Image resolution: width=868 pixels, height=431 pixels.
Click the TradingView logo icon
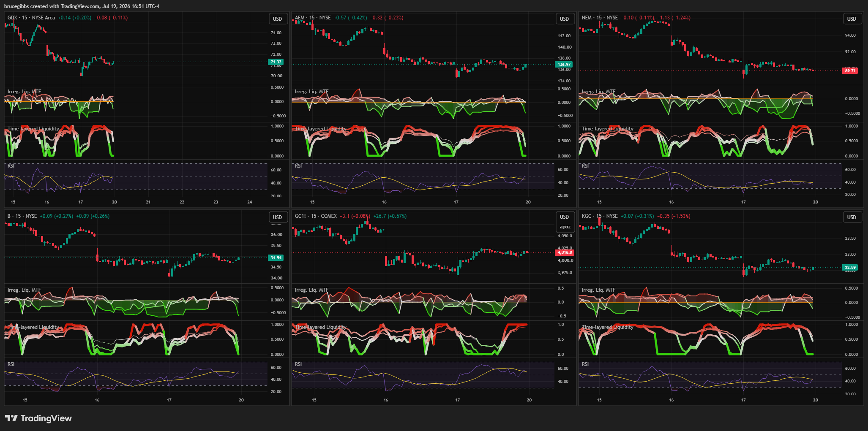click(11, 418)
